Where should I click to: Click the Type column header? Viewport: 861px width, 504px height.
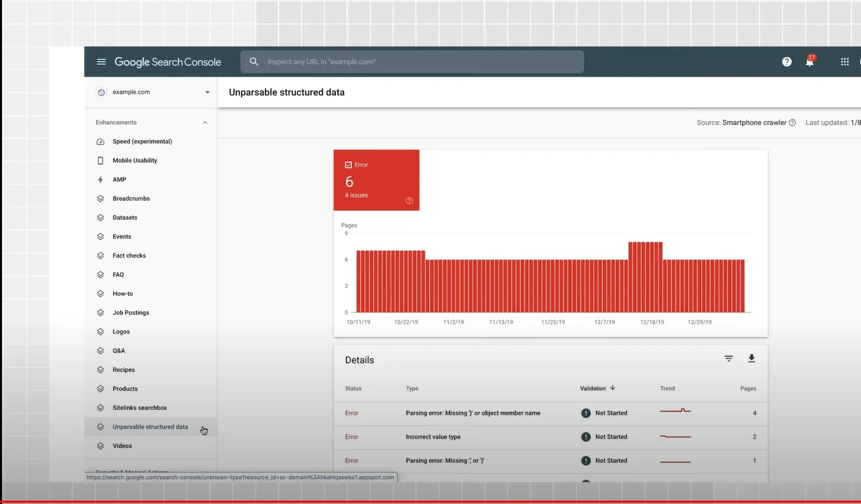click(x=412, y=389)
